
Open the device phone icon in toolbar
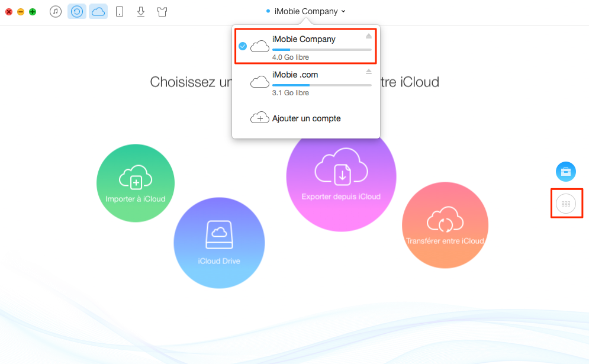[120, 12]
